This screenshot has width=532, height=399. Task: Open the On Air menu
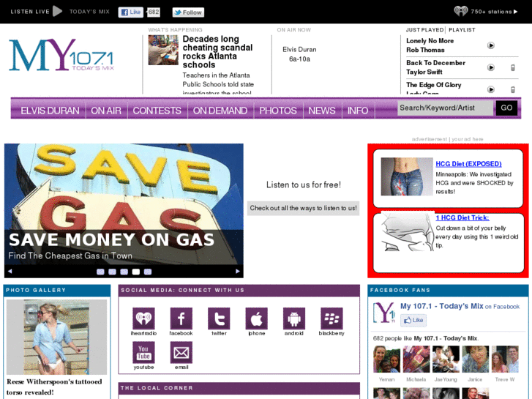[x=106, y=111]
